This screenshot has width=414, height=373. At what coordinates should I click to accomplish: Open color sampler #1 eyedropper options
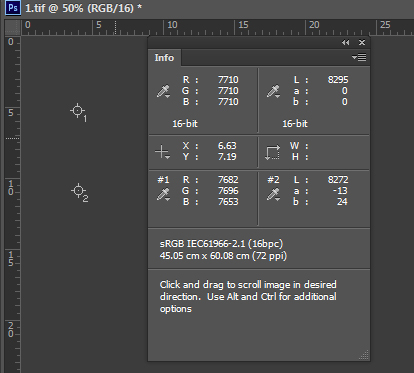pos(163,194)
